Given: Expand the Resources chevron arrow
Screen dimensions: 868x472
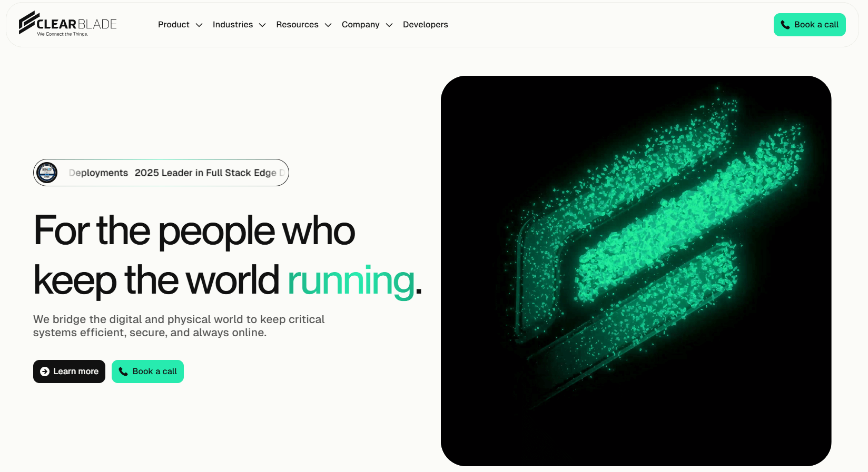Looking at the screenshot, I should pyautogui.click(x=328, y=25).
